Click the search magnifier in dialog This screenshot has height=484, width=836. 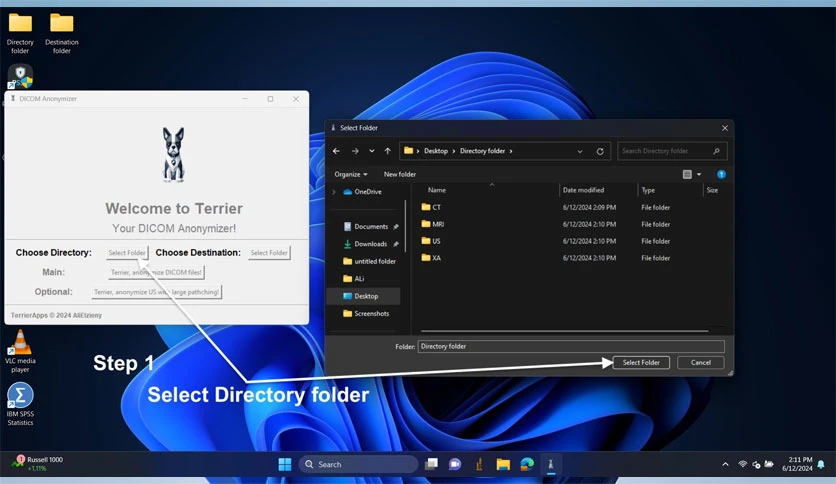716,151
